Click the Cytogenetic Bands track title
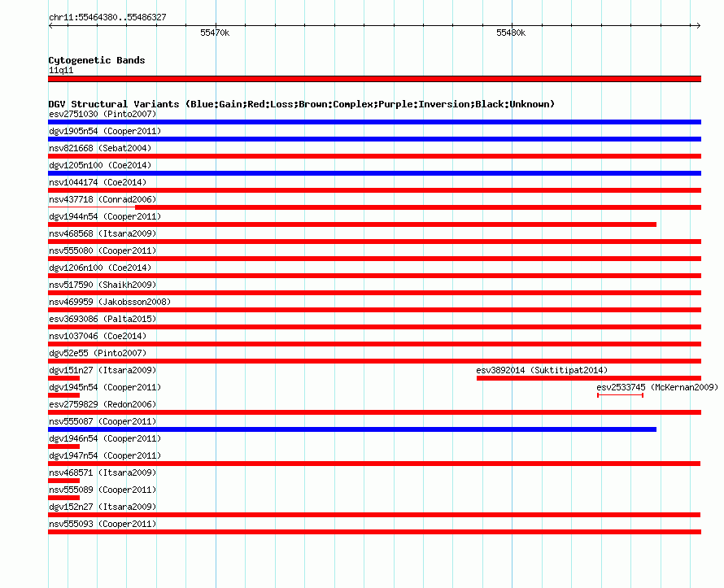This screenshot has width=724, height=588. [97, 60]
